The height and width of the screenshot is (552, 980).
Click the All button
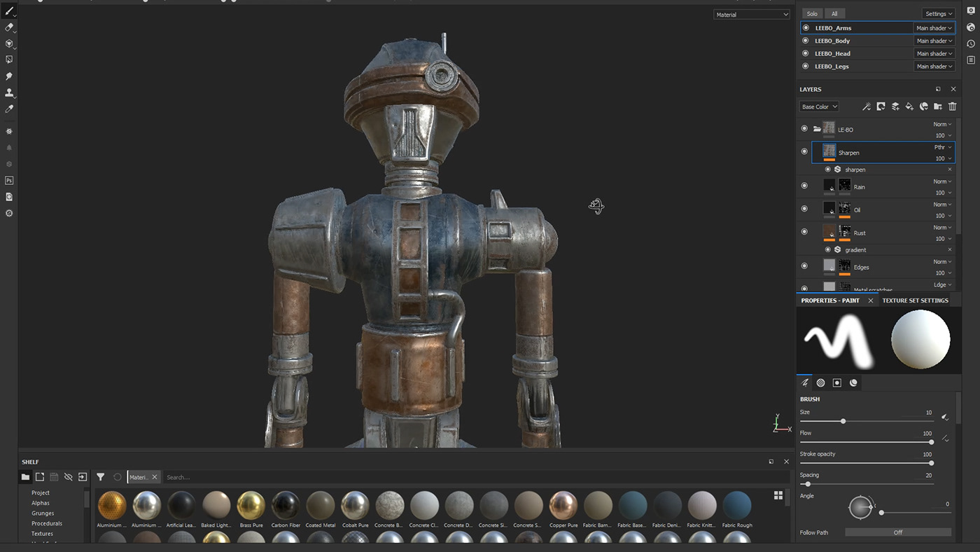click(834, 13)
